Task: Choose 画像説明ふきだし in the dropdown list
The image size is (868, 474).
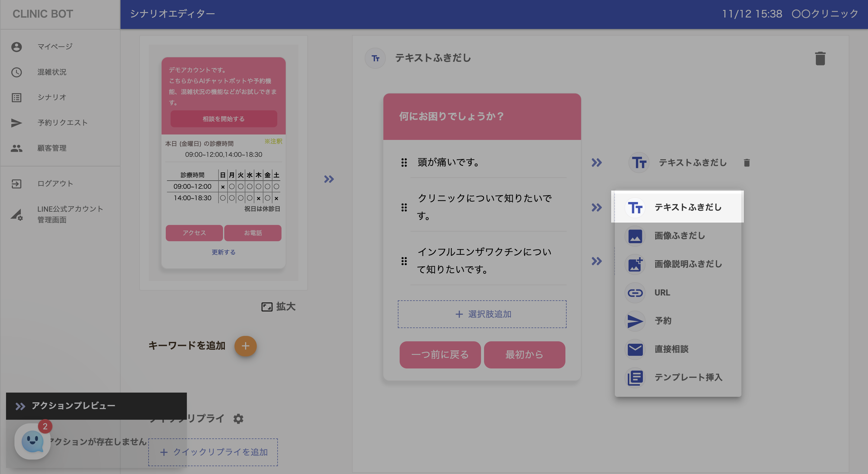Action: [x=687, y=264]
